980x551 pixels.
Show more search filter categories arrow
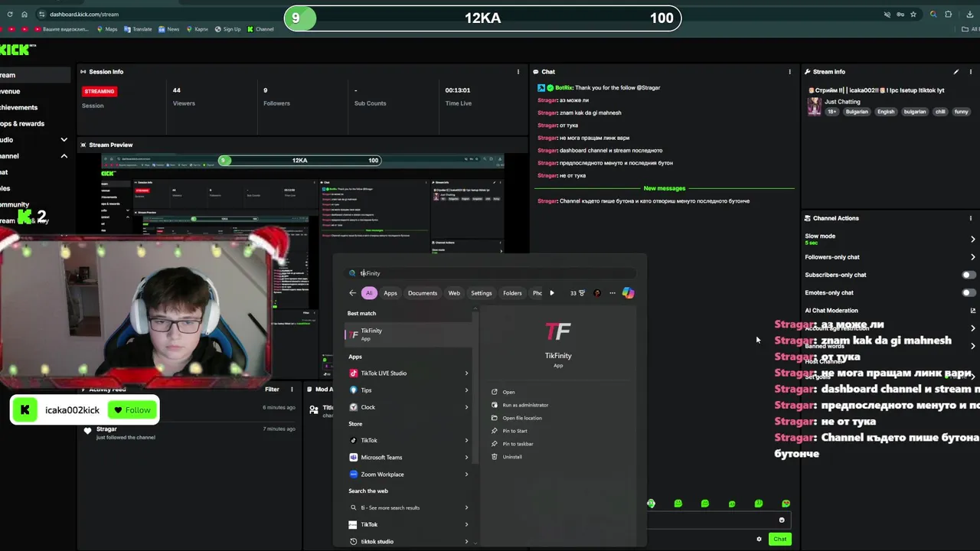coord(552,293)
